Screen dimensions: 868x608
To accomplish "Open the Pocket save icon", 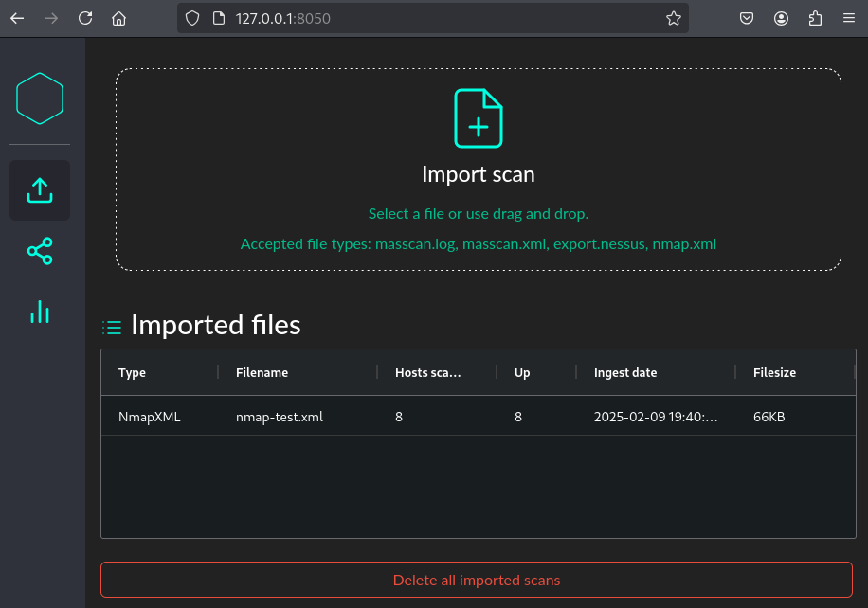I will point(747,18).
